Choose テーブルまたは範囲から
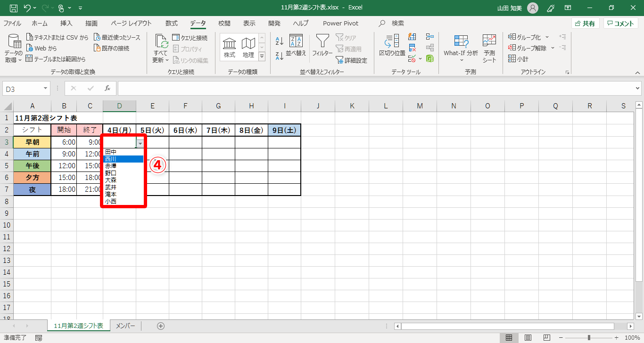 [x=56, y=59]
